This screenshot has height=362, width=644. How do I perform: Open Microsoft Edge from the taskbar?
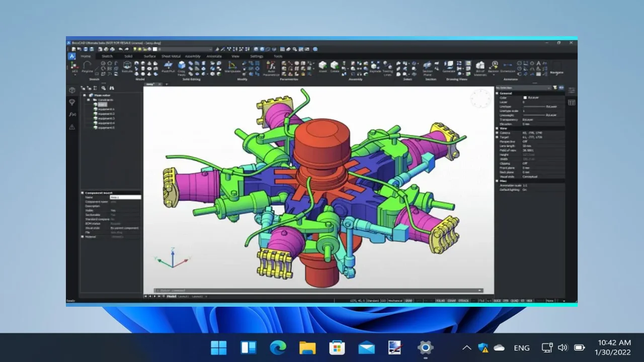[278, 347]
